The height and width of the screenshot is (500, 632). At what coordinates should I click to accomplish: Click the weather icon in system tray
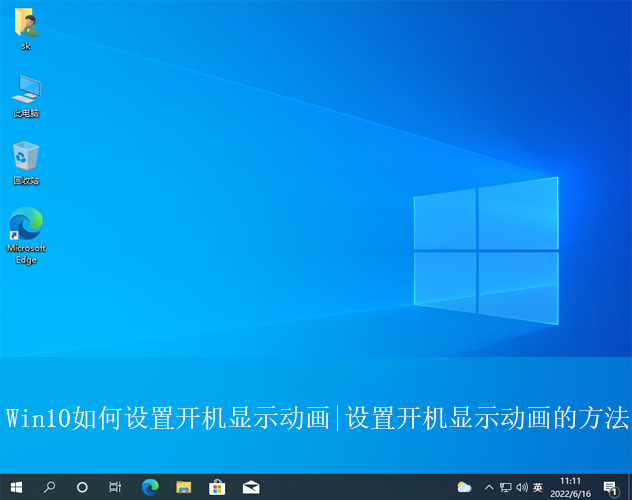click(x=464, y=487)
